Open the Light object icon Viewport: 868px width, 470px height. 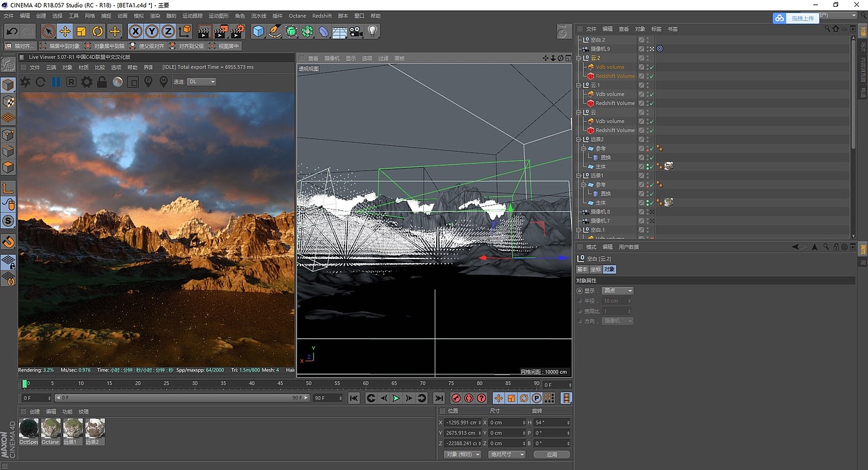[372, 31]
